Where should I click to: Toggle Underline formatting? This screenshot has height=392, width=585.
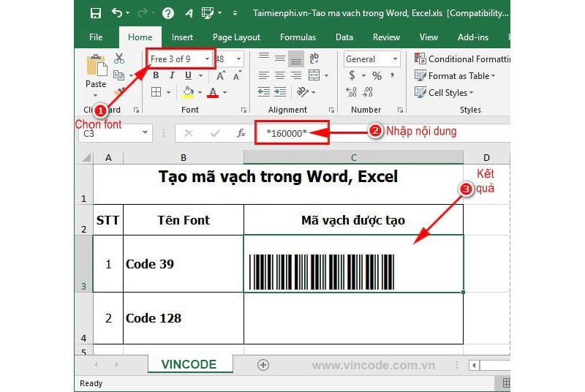tap(188, 75)
